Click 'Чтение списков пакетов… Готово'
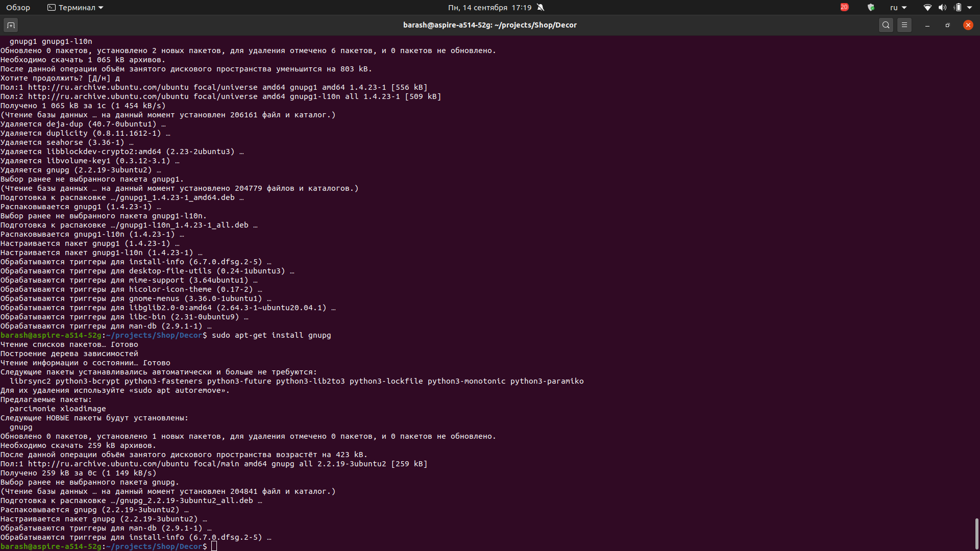The image size is (980, 551). click(x=69, y=344)
